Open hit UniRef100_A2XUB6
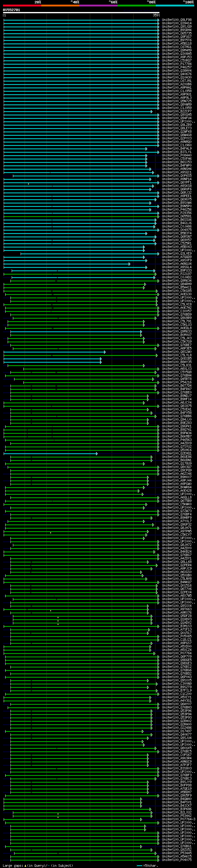The height and width of the screenshot is (868, 197). (177, 85)
